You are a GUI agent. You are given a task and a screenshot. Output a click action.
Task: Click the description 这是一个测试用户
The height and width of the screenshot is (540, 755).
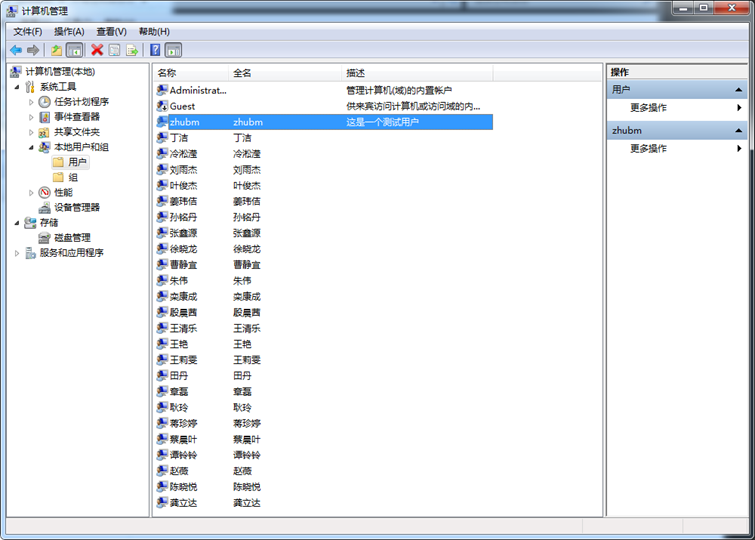(383, 122)
